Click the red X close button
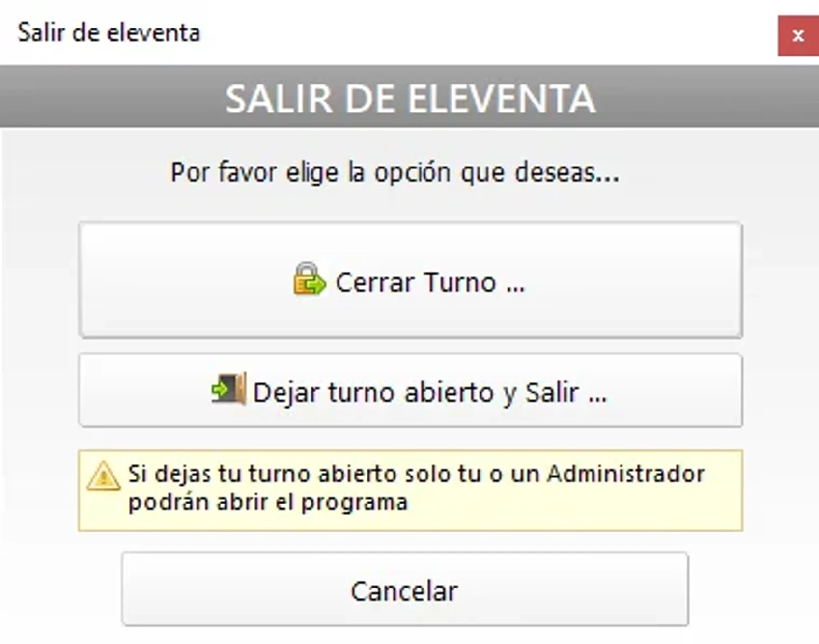Viewport: 819px width, 644px height. click(798, 35)
